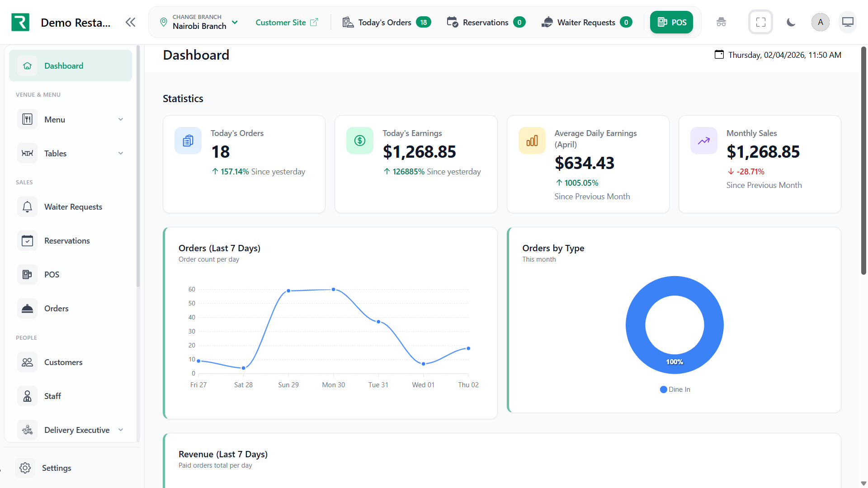Click the Reservations calendar icon in sidebar

click(x=27, y=241)
